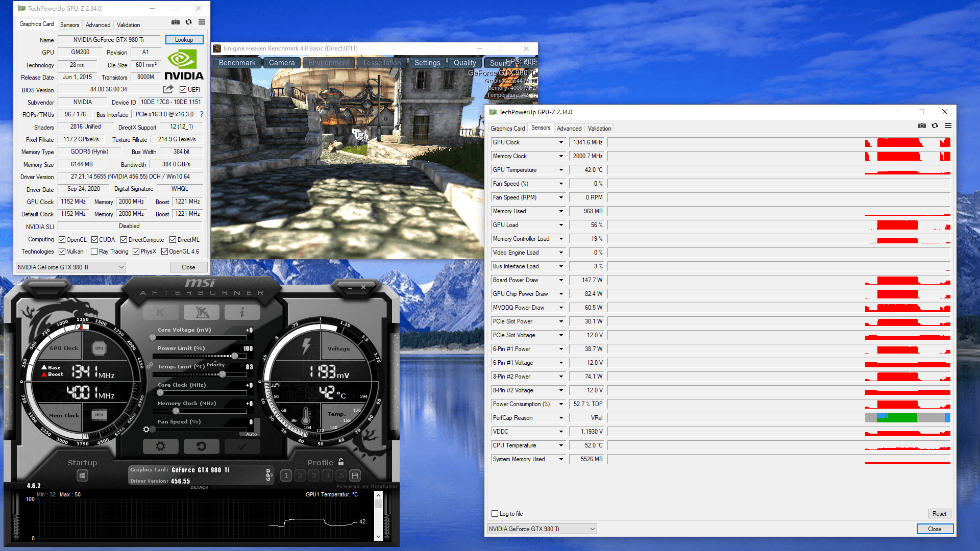Select Afterburner profile slot 3
This screenshot has height=551, width=980.
(x=314, y=475)
